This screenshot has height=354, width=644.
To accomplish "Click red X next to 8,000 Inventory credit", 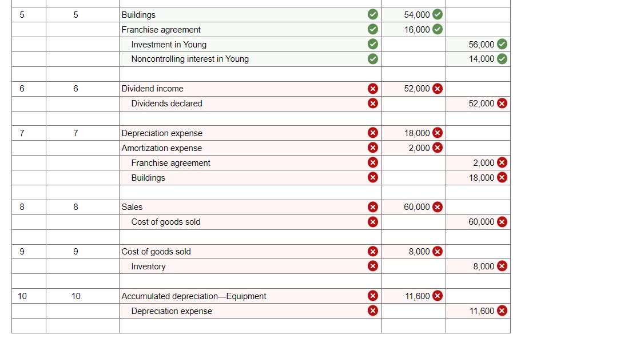I will [502, 266].
